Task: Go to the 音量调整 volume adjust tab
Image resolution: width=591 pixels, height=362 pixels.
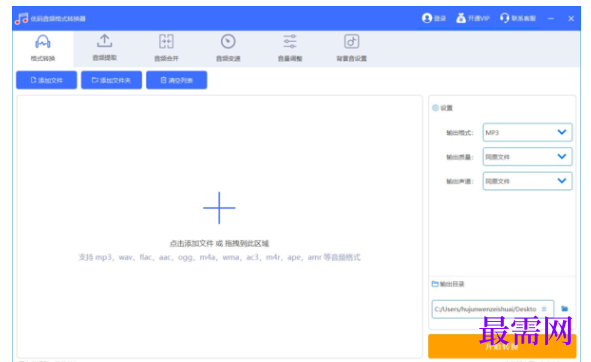Action: [x=290, y=48]
